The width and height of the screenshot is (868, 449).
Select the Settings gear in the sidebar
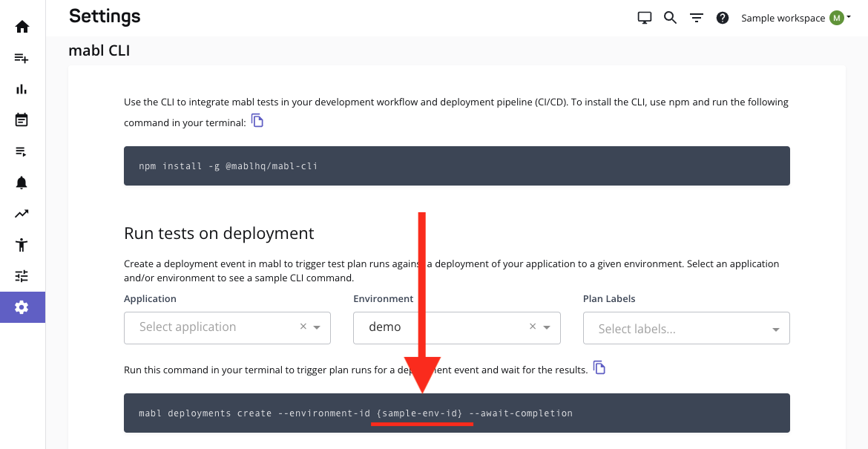22,307
